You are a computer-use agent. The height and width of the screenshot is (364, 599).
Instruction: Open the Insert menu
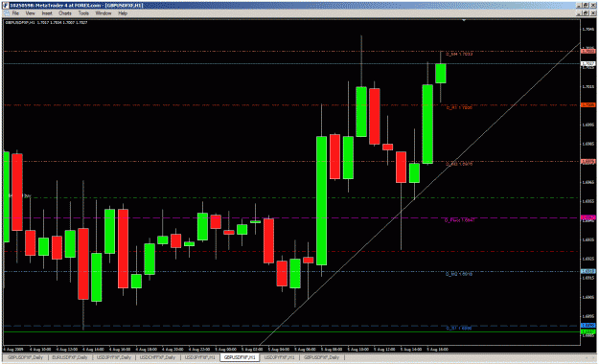[x=47, y=13]
